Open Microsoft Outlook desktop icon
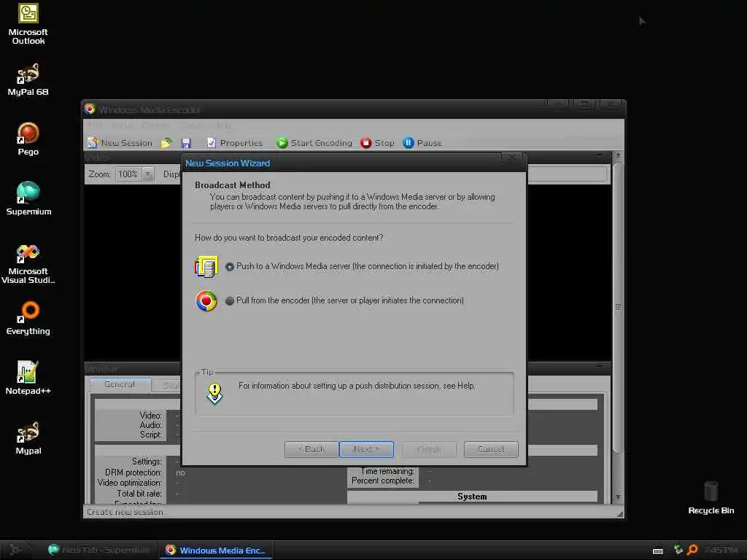Screen dimensions: 747x560 (x=28, y=24)
